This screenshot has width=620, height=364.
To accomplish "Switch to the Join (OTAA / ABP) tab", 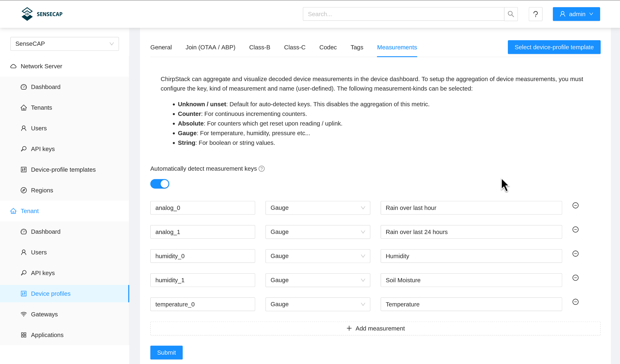I will tap(210, 47).
